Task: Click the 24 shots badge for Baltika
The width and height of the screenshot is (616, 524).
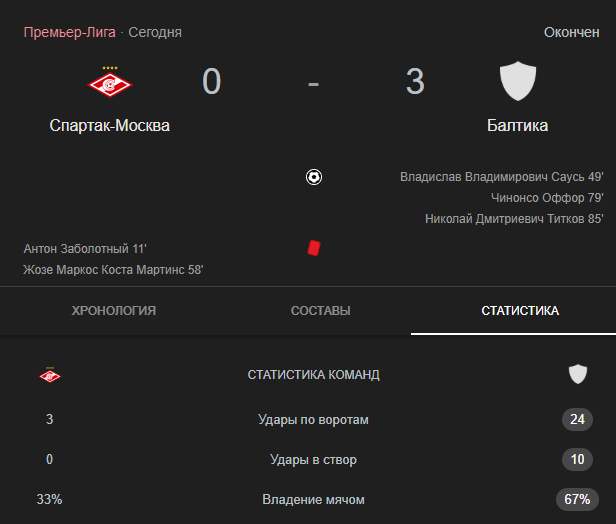Action: [578, 420]
